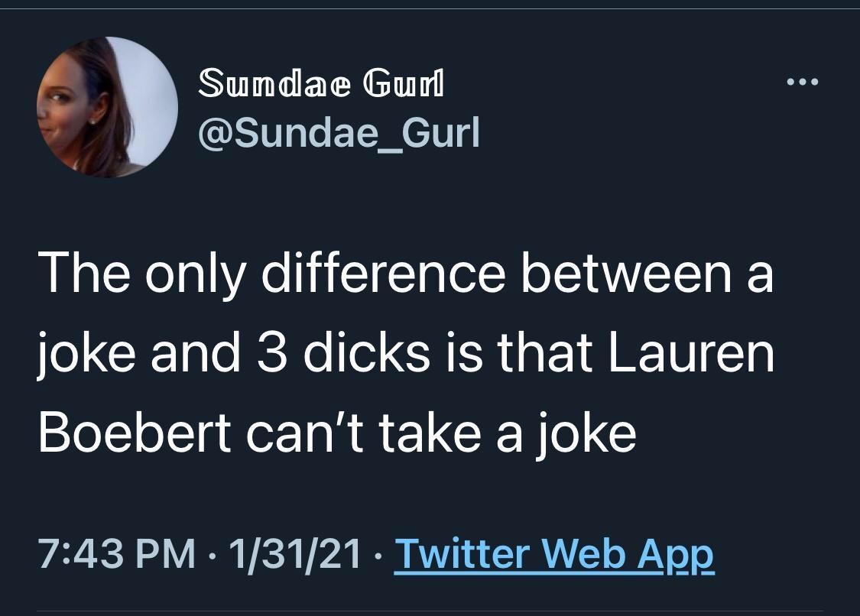Click Sundae Gurl's profile picture
The height and width of the screenshot is (616, 860).
click(x=106, y=107)
